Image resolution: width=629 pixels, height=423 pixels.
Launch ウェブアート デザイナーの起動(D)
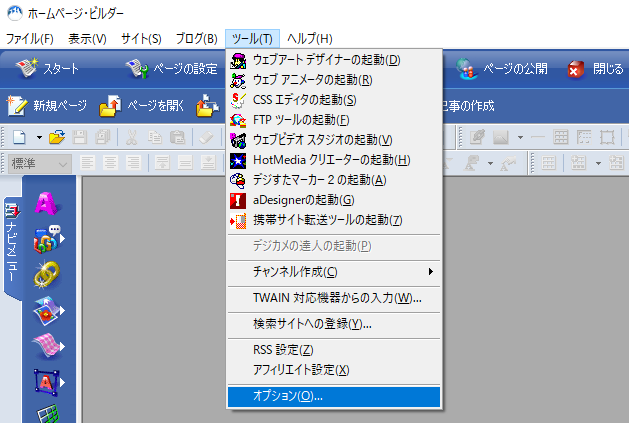coord(334,60)
